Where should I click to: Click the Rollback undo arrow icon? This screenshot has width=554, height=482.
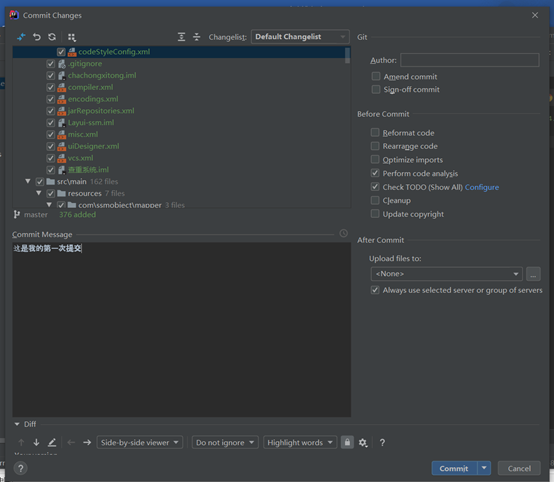37,37
